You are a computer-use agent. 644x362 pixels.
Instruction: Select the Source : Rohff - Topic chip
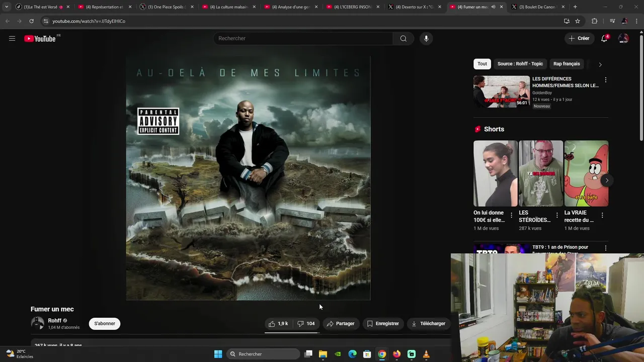click(520, 64)
